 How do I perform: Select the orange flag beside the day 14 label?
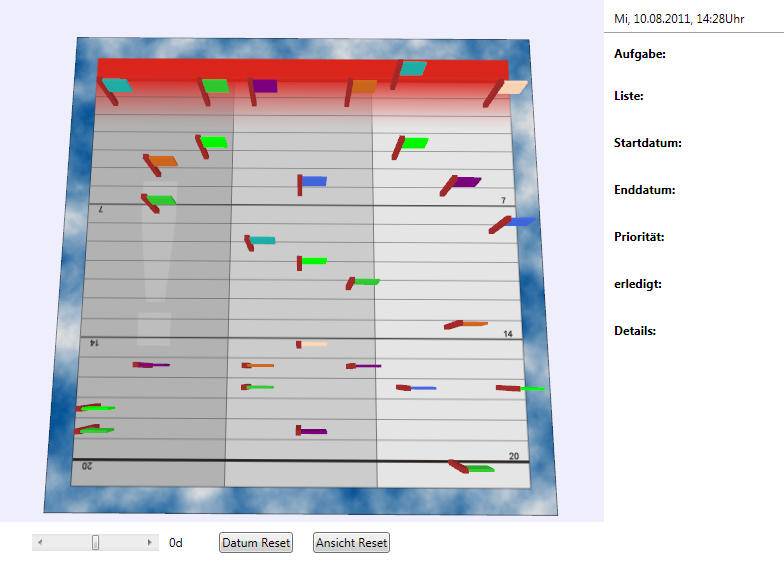coord(472,324)
